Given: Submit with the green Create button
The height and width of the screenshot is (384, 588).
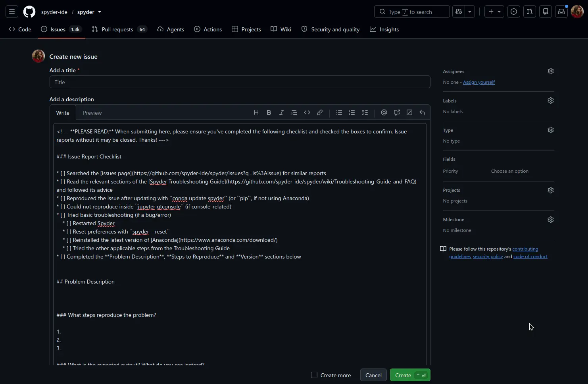Looking at the screenshot, I should pos(410,375).
